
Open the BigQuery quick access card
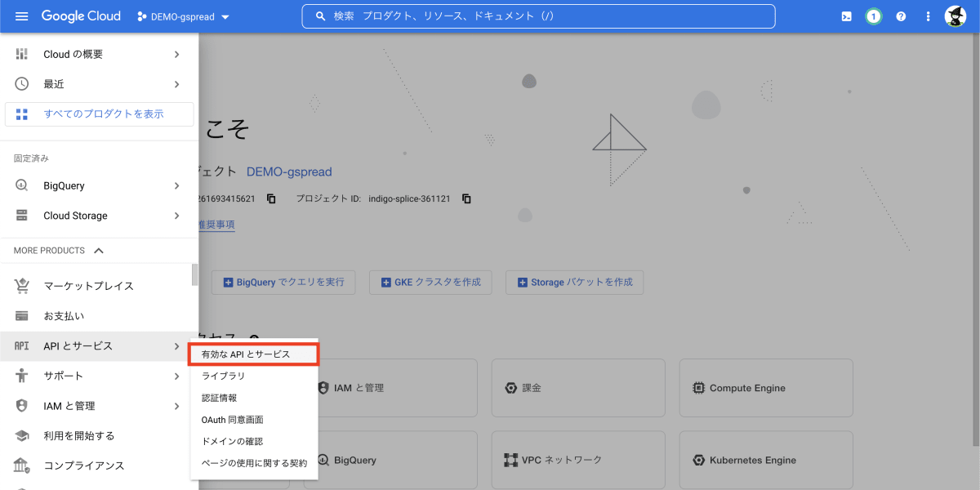(391, 460)
